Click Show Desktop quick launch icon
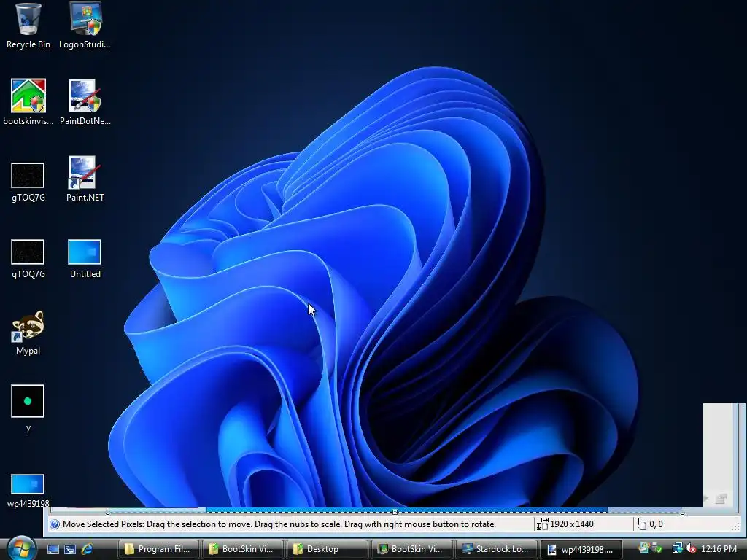Viewport: 747px width, 560px height. [x=53, y=549]
